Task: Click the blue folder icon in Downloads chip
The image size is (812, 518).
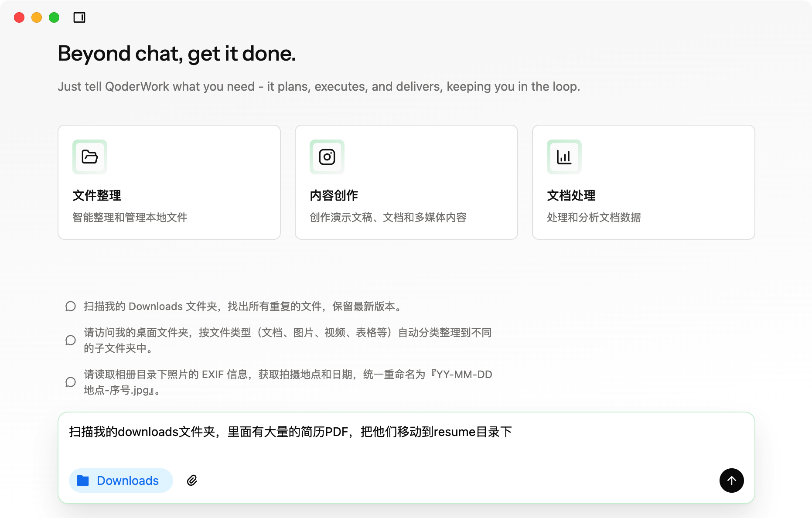Action: [x=83, y=481]
